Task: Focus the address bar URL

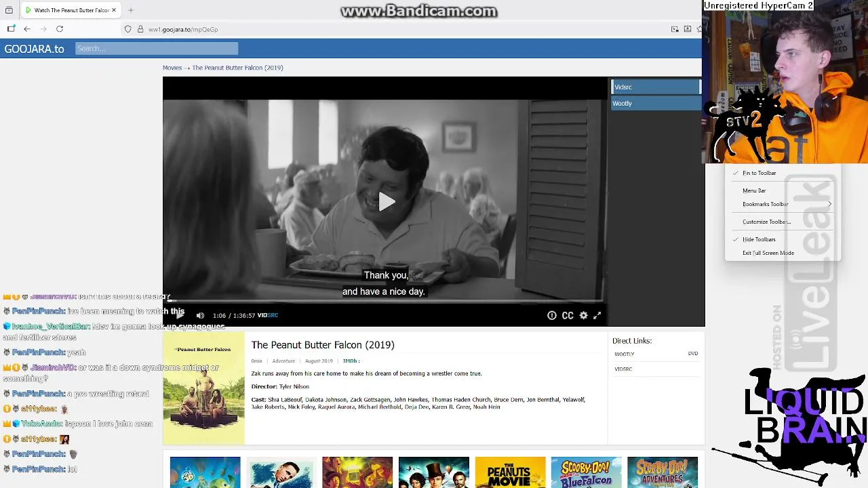Action: point(183,29)
